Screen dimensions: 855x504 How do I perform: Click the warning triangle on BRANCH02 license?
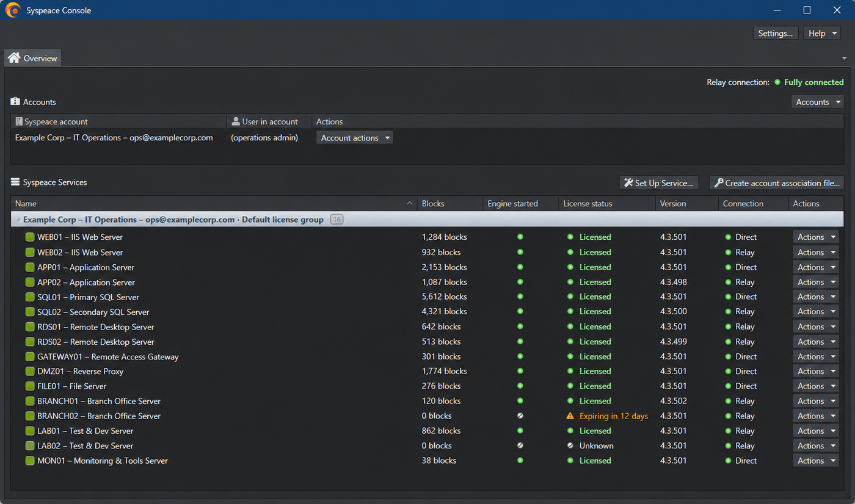(570, 416)
